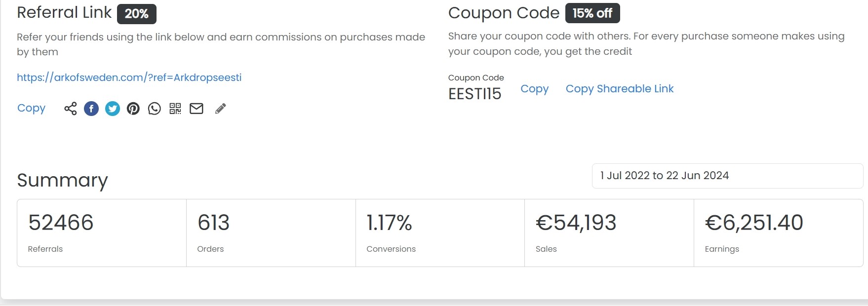Click the 15% off badge
868x306 pixels.
[x=592, y=13]
